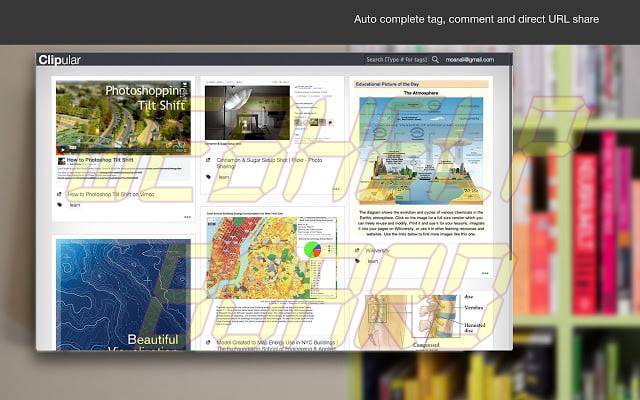Viewport: 640px width, 400px height.
Task: Open the moarali@gmail.com account menu
Action: click(x=470, y=60)
